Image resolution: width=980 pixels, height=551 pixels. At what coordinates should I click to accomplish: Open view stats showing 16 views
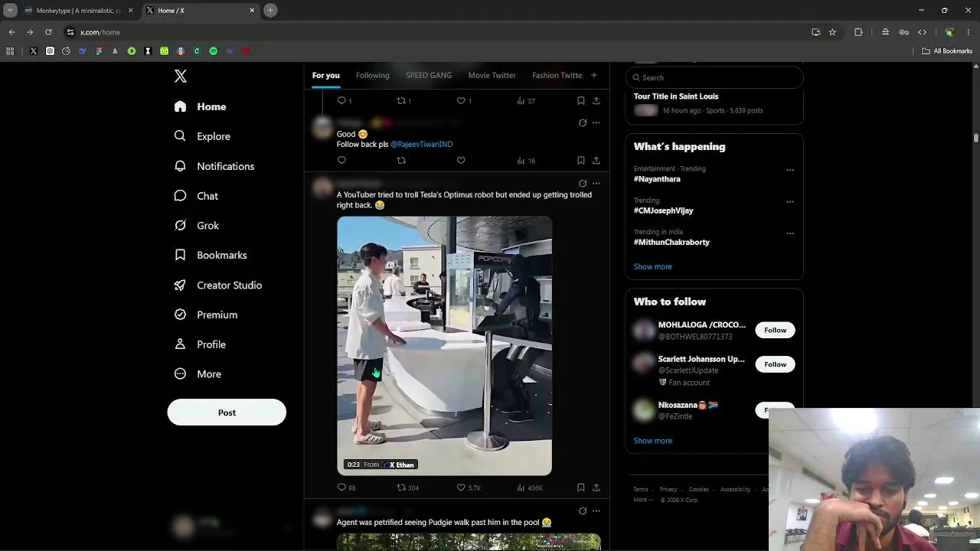click(x=526, y=161)
